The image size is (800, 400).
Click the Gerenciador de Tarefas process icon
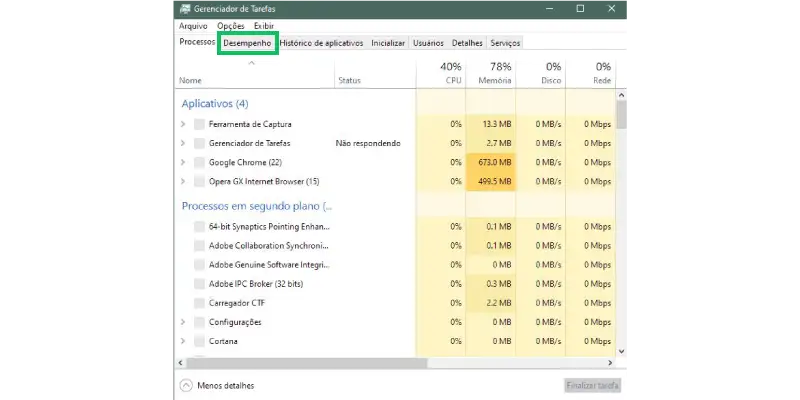[x=200, y=143]
